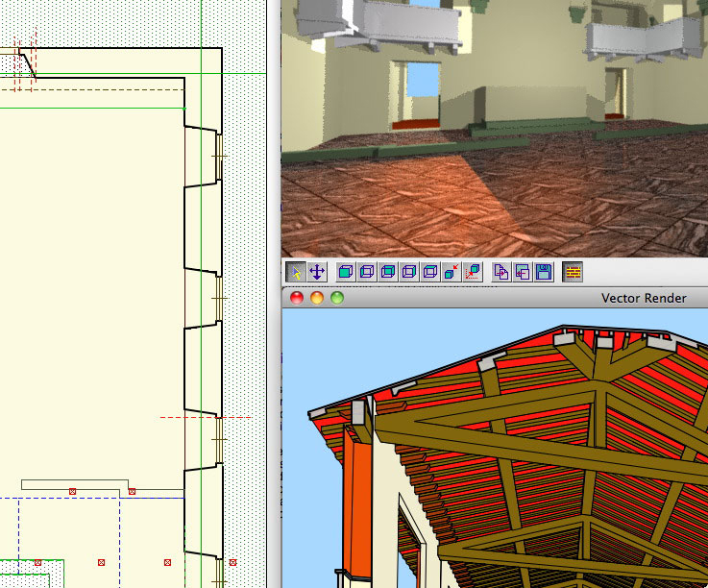Viewport: 708px width, 588px height.
Task: Click the cube icon with red dotted axes
Action: click(x=473, y=272)
